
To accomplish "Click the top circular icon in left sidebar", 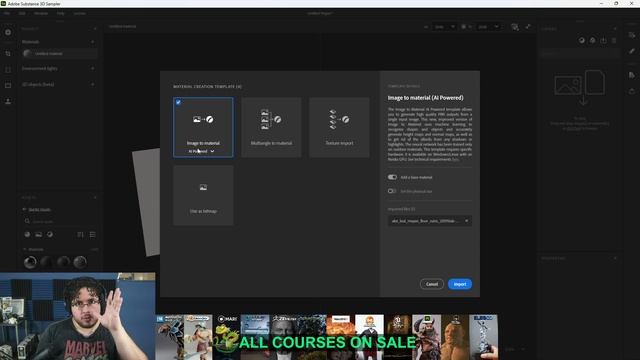I will [x=8, y=32].
